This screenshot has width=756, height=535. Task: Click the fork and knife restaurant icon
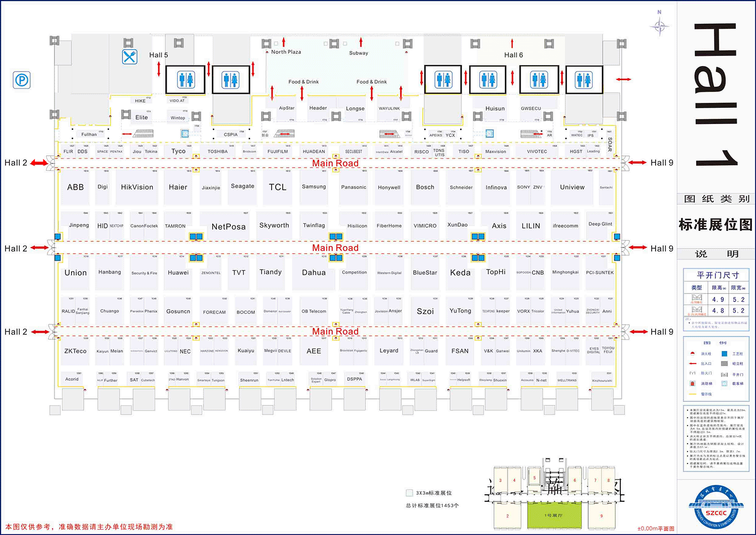click(130, 56)
